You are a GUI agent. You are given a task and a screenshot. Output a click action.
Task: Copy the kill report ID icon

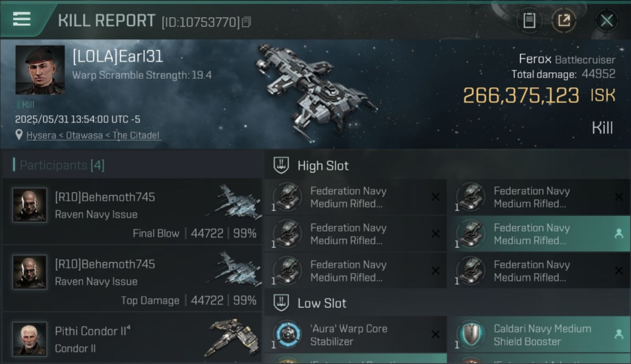pos(247,22)
